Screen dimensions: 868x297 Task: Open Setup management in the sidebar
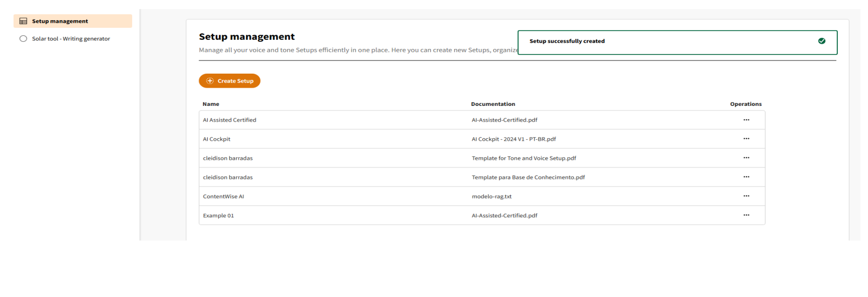[x=60, y=21]
